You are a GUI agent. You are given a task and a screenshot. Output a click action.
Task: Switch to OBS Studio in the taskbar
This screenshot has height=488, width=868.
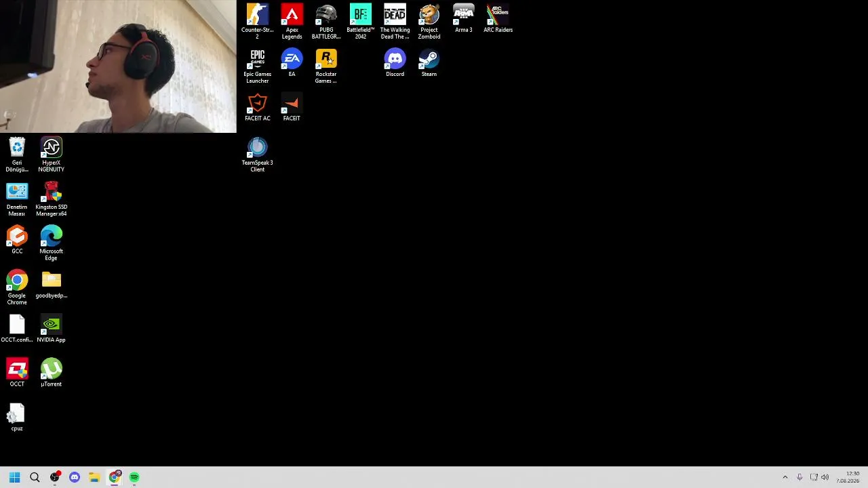(55, 477)
